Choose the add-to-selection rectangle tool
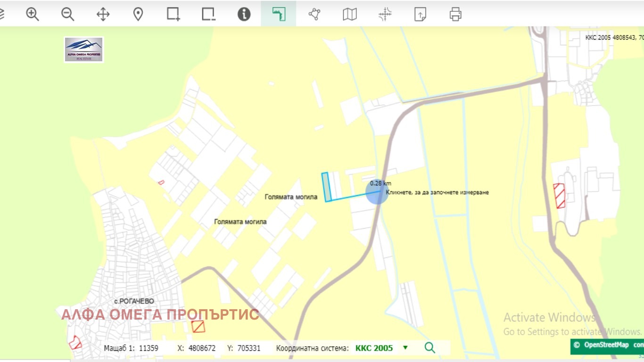The width and height of the screenshot is (644, 362). point(173,14)
